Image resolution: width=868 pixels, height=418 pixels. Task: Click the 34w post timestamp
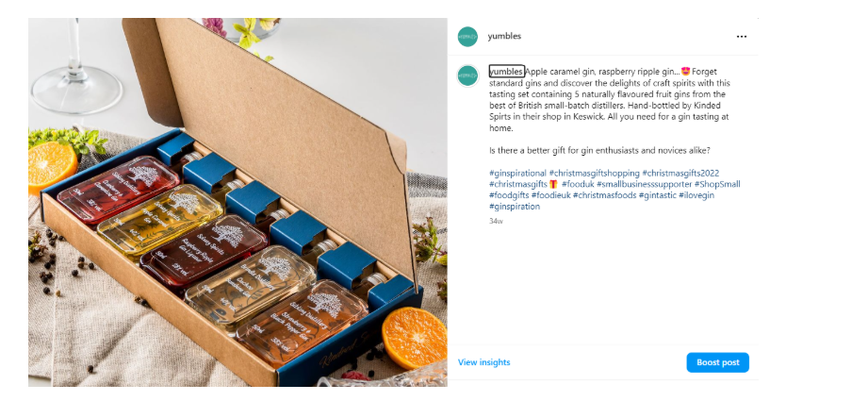point(496,221)
